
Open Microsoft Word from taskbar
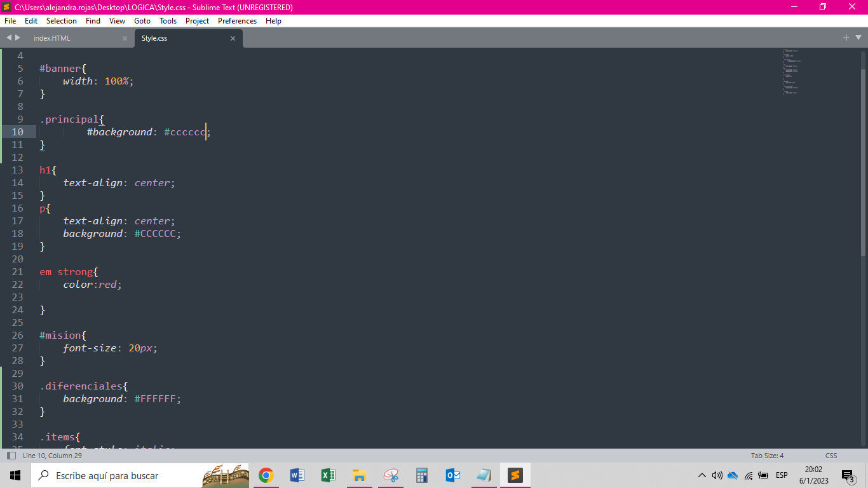pos(297,475)
